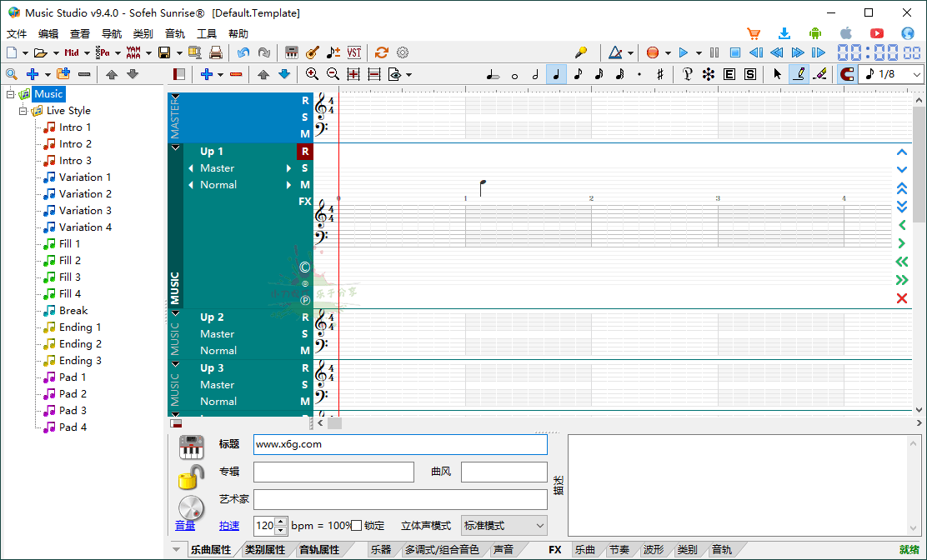Switch to the FX tab at the bottom

coord(554,549)
